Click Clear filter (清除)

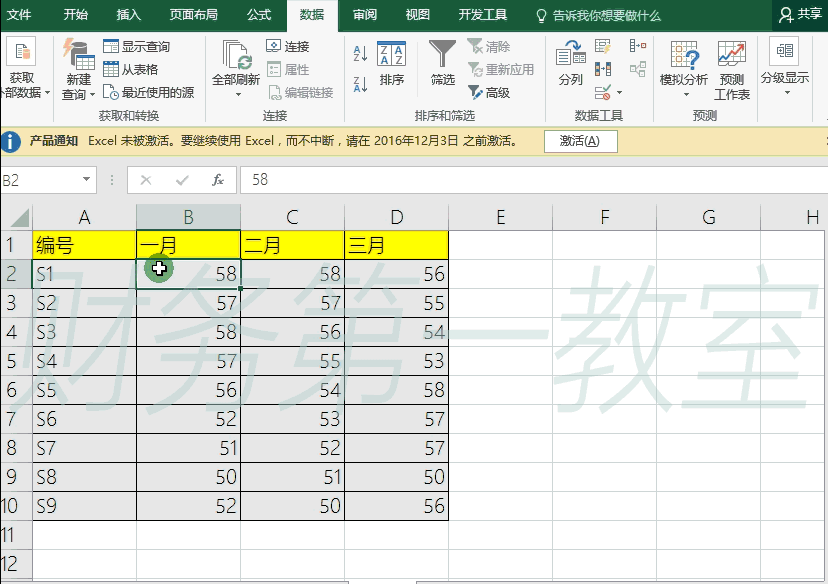pyautogui.click(x=488, y=46)
